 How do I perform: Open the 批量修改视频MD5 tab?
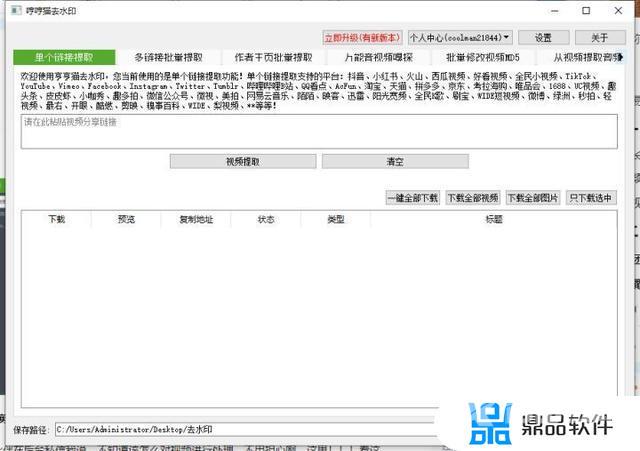click(483, 57)
